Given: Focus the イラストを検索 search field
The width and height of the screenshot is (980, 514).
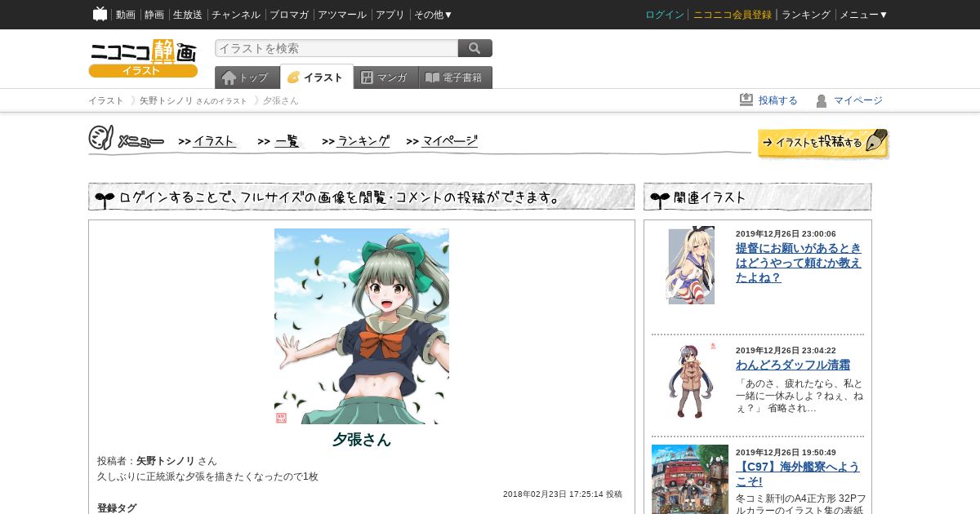Looking at the screenshot, I should coord(336,48).
